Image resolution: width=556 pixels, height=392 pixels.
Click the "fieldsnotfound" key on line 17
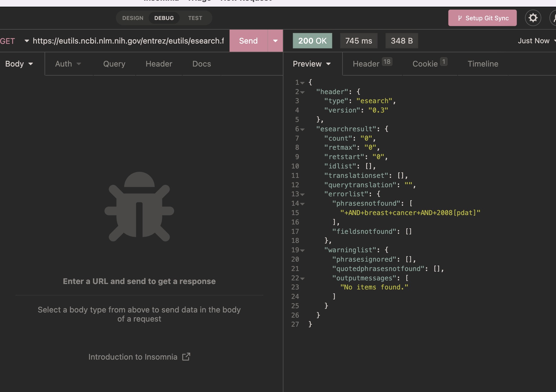pyautogui.click(x=364, y=232)
